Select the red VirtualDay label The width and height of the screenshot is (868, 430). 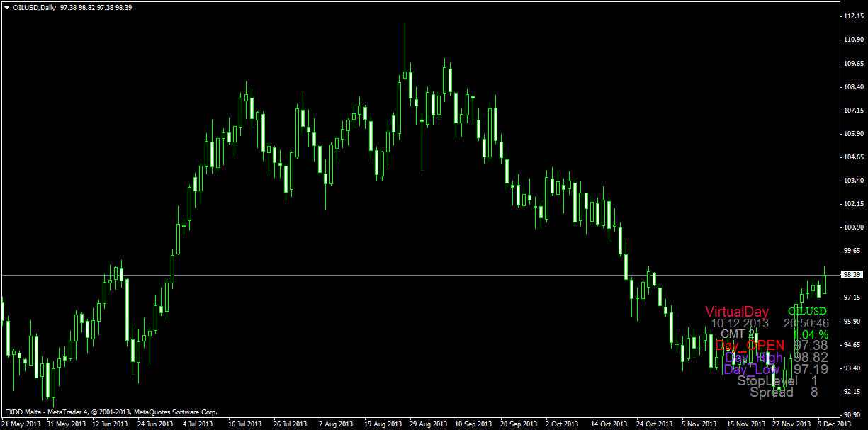737,312
